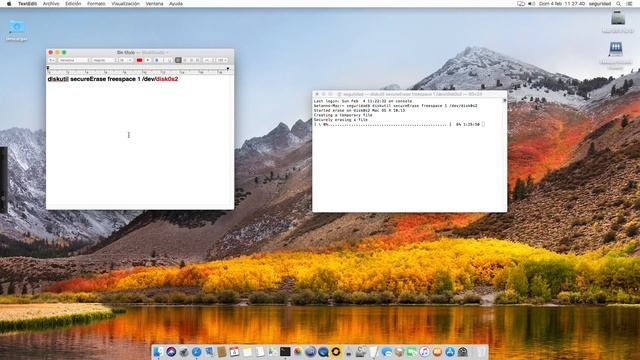Click the red 'disk0s2' text in TextEdit
This screenshot has height=360, width=640.
(167, 79)
